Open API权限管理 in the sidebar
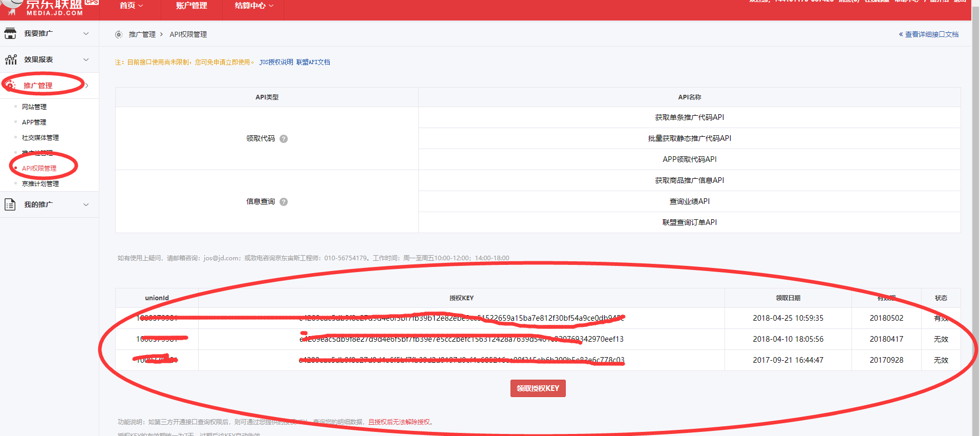The image size is (980, 436). tap(39, 168)
